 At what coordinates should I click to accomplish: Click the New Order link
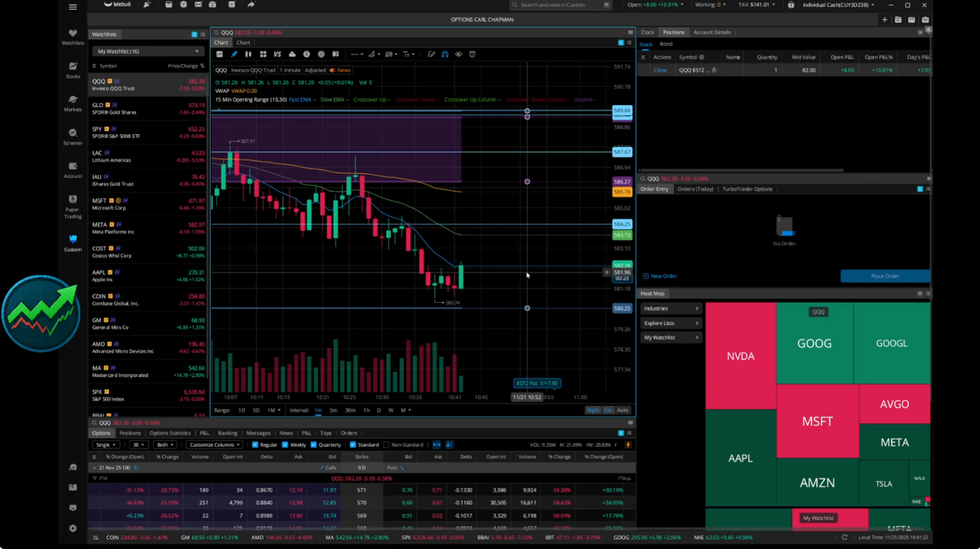659,276
